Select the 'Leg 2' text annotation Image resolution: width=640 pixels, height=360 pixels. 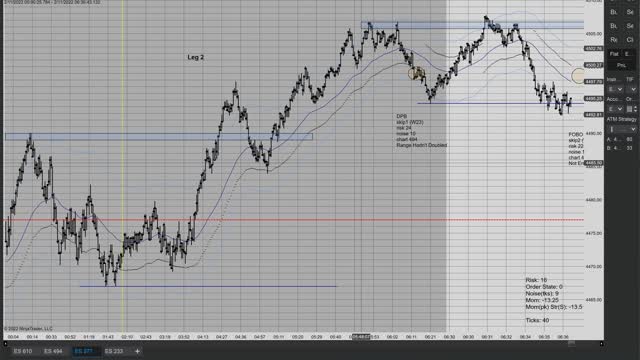pyautogui.click(x=196, y=57)
